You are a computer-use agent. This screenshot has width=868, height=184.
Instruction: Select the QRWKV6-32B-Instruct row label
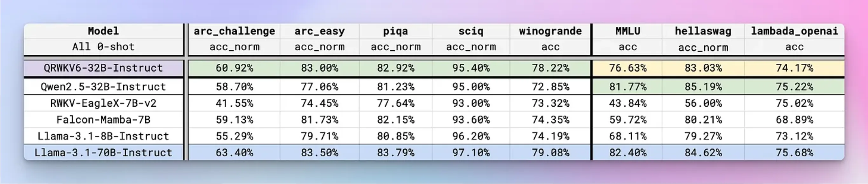pos(103,68)
